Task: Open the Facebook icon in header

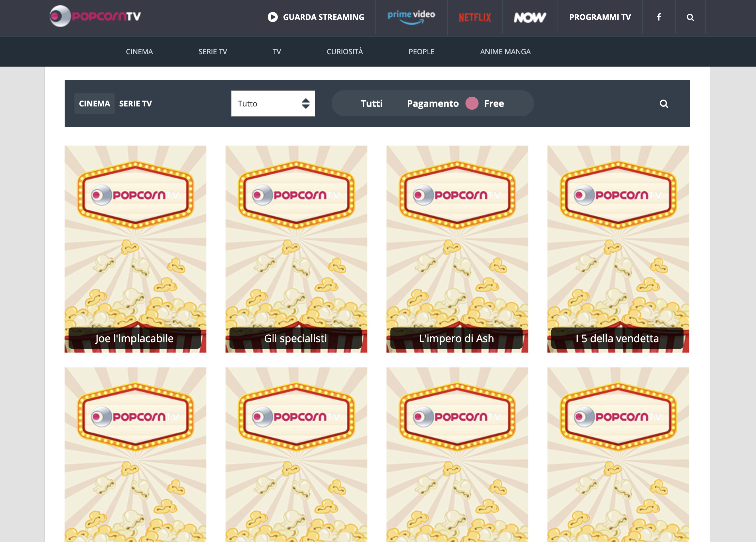Action: [x=659, y=17]
